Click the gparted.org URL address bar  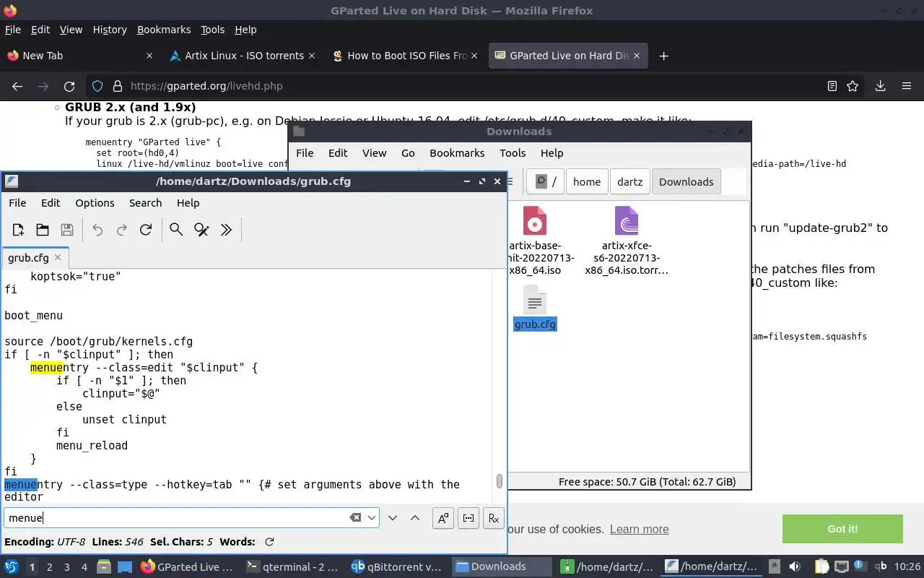click(x=462, y=86)
